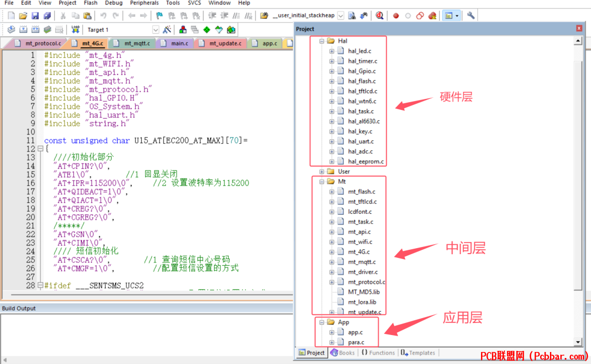Open the Flash menu

[x=90, y=3]
